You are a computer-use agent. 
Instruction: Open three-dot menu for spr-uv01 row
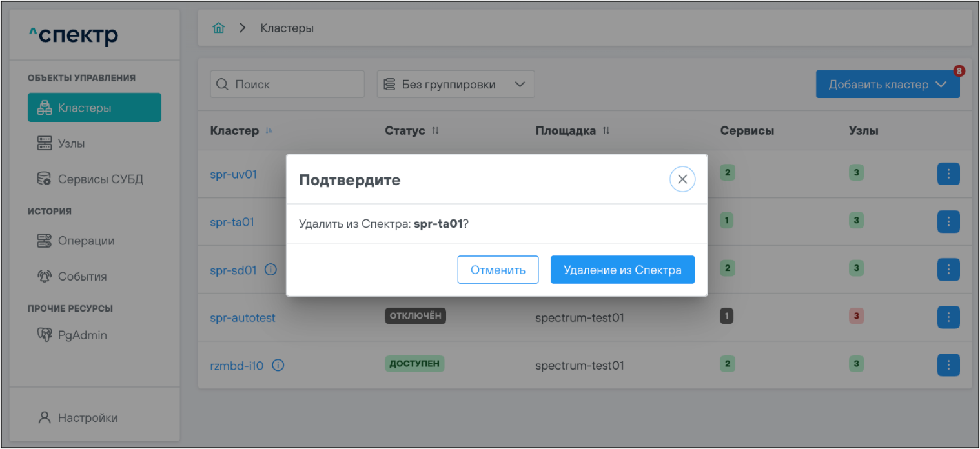click(948, 174)
